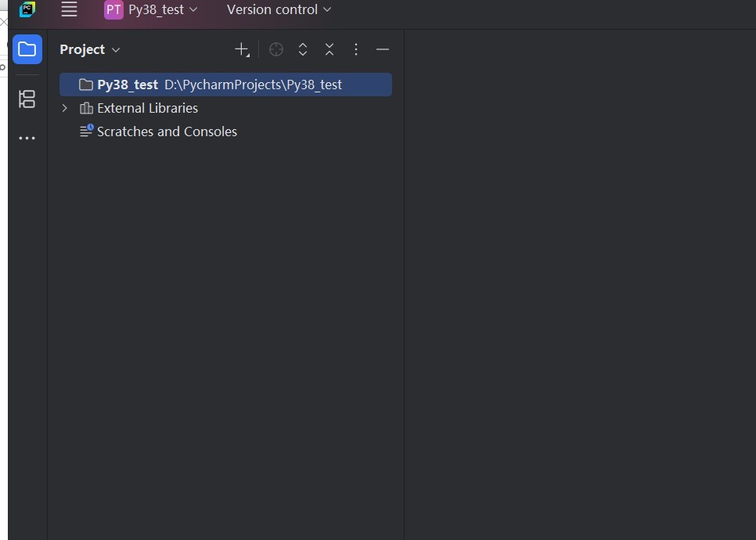Viewport: 756px width, 540px height.
Task: Open Project panel options kebab menu
Action: 356,49
